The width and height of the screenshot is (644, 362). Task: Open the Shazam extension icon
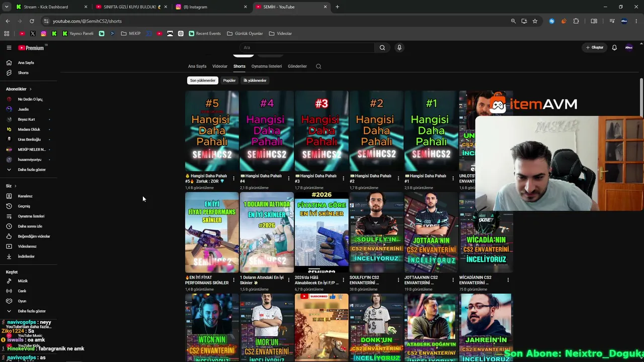pyautogui.click(x=552, y=21)
